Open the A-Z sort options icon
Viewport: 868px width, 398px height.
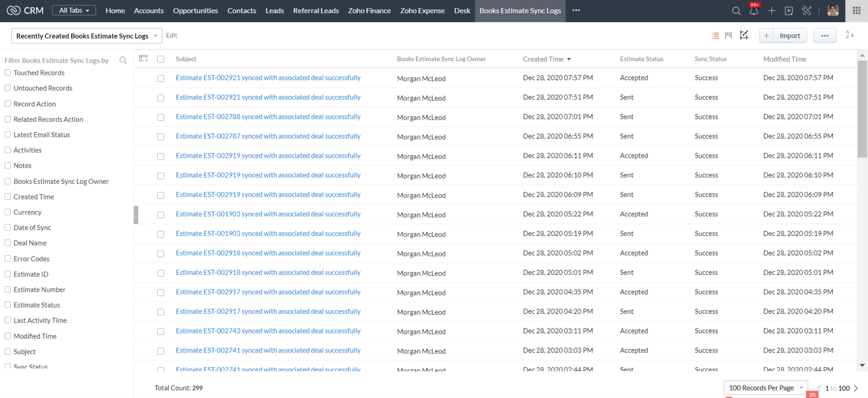850,35
